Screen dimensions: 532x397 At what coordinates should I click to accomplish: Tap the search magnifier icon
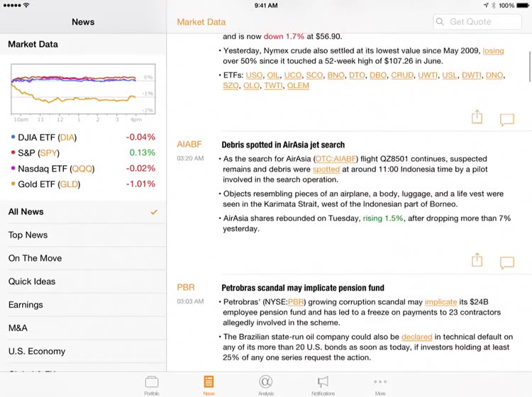click(x=440, y=22)
